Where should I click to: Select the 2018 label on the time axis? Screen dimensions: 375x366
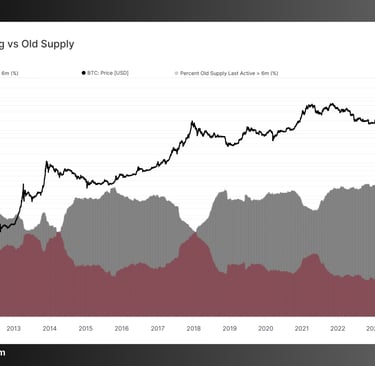pos(193,329)
